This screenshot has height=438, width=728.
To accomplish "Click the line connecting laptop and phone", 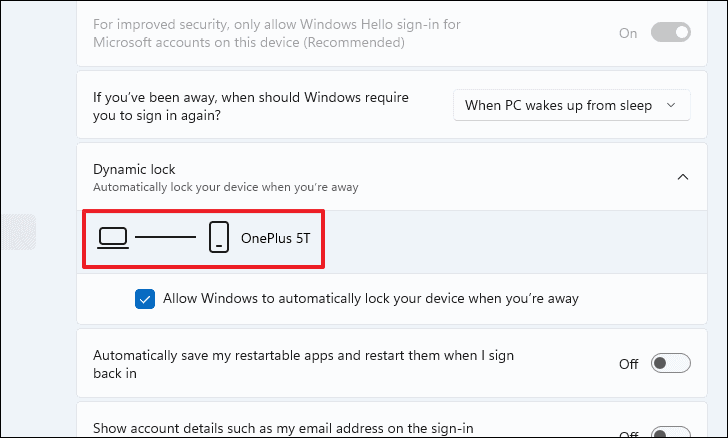I will pyautogui.click(x=165, y=237).
